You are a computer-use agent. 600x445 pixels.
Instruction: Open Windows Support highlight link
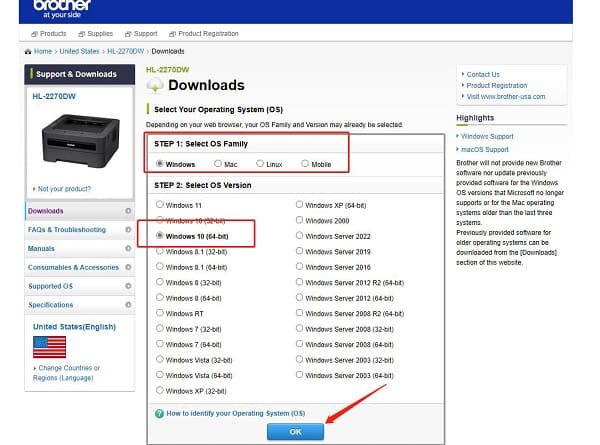[x=487, y=136]
